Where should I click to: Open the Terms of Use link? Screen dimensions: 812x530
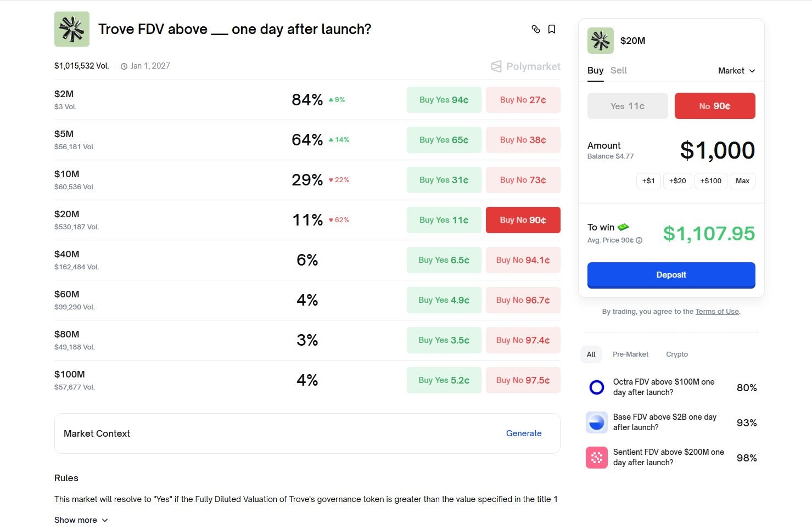[717, 312]
